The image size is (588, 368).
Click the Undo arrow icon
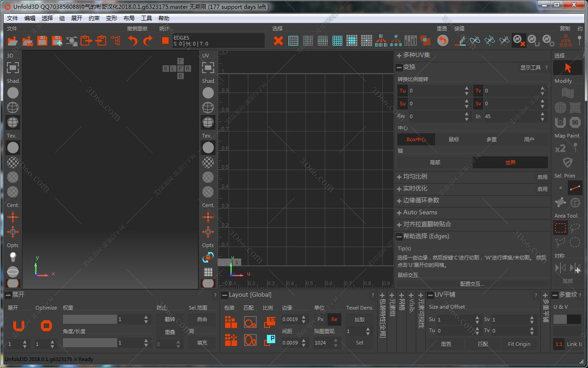click(133, 41)
